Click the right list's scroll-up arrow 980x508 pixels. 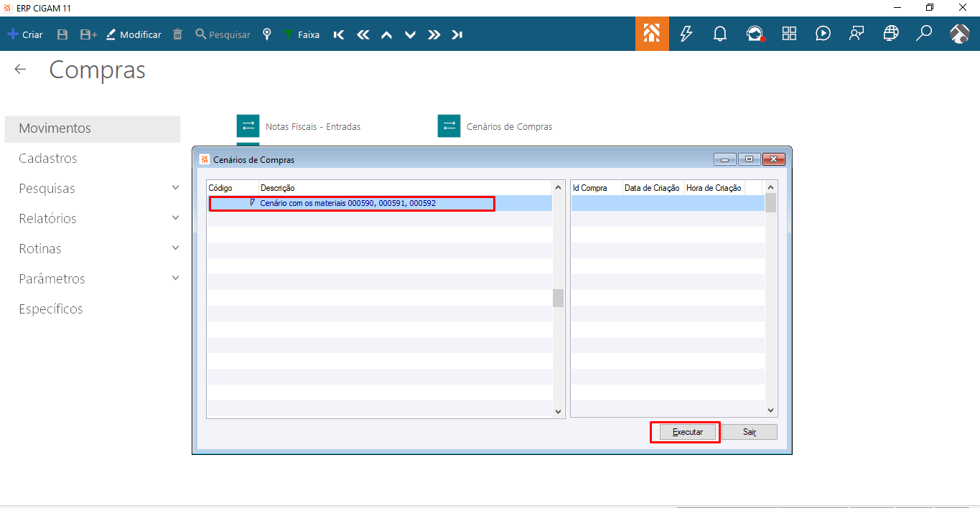(771, 187)
